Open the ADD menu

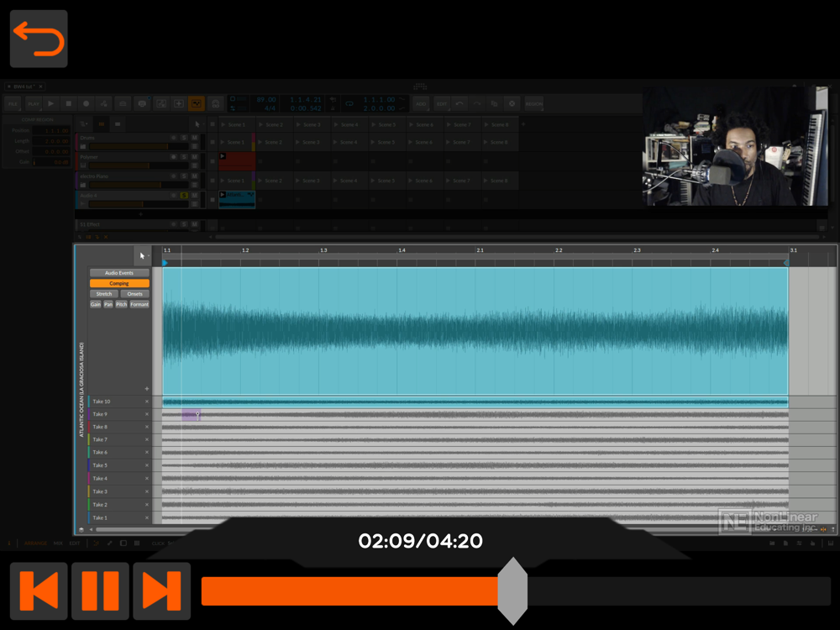tap(421, 103)
